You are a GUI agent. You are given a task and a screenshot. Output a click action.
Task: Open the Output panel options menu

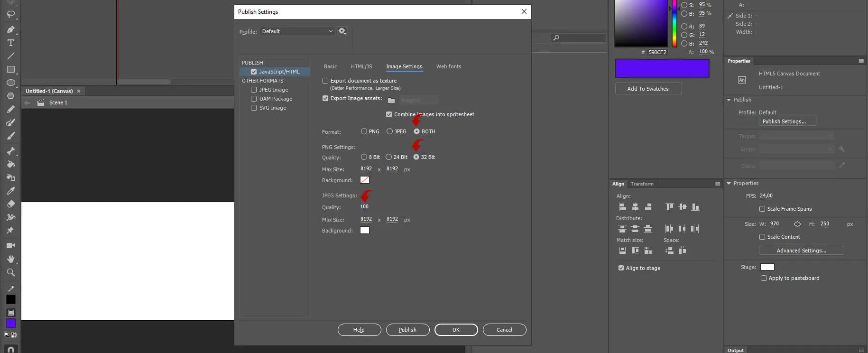861,350
